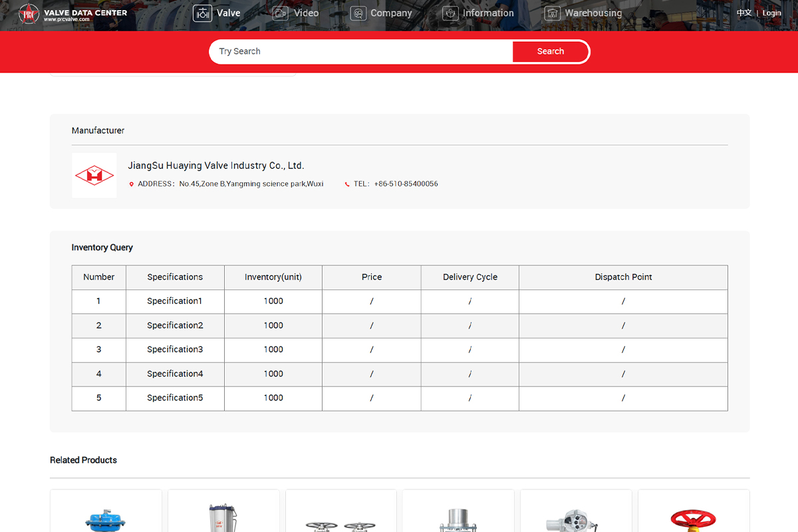Screen dimensions: 798x532
Task: Click the Huaying Valve manufacturer logo
Action: point(94,176)
